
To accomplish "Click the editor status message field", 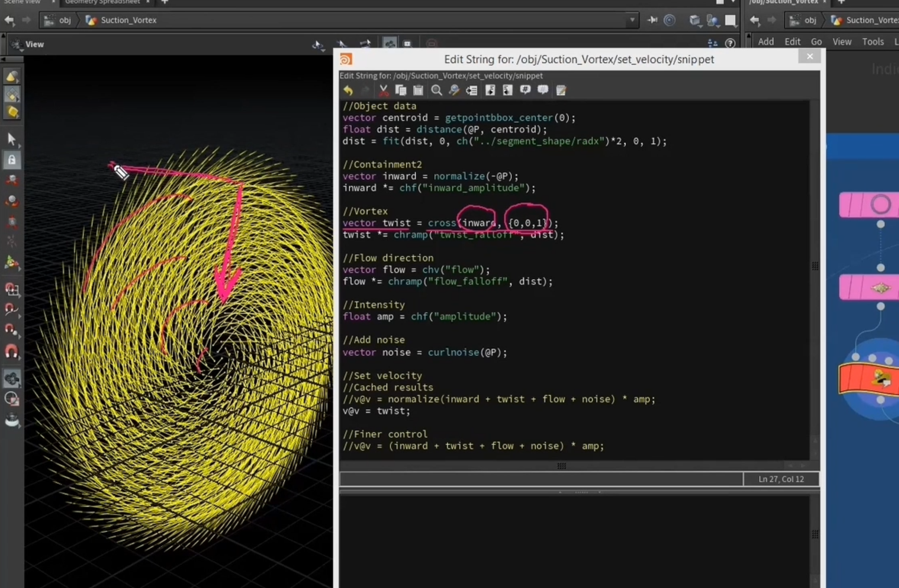I will (541, 479).
